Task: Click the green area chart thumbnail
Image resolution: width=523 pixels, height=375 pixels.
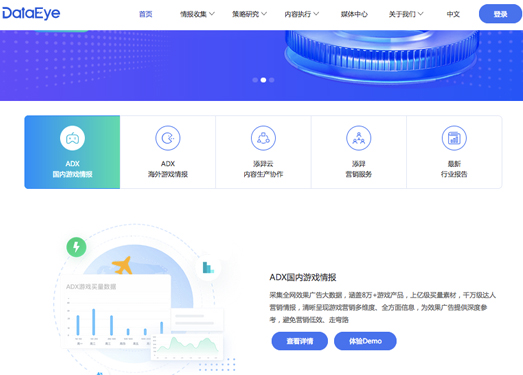Action: [187, 347]
